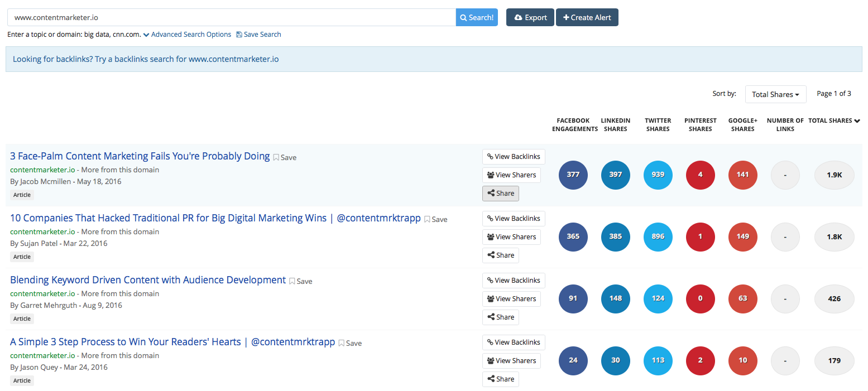Open 'Blending Keyword Driven Content' article

pyautogui.click(x=148, y=280)
